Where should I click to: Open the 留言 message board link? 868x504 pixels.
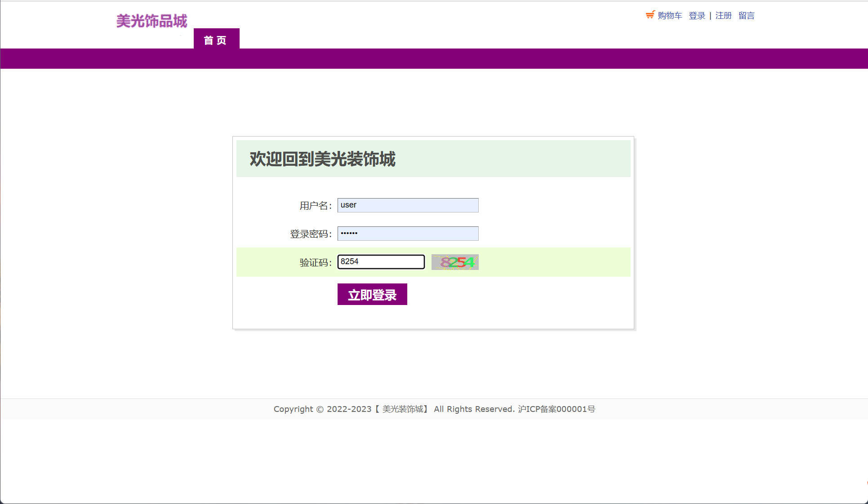pyautogui.click(x=747, y=15)
